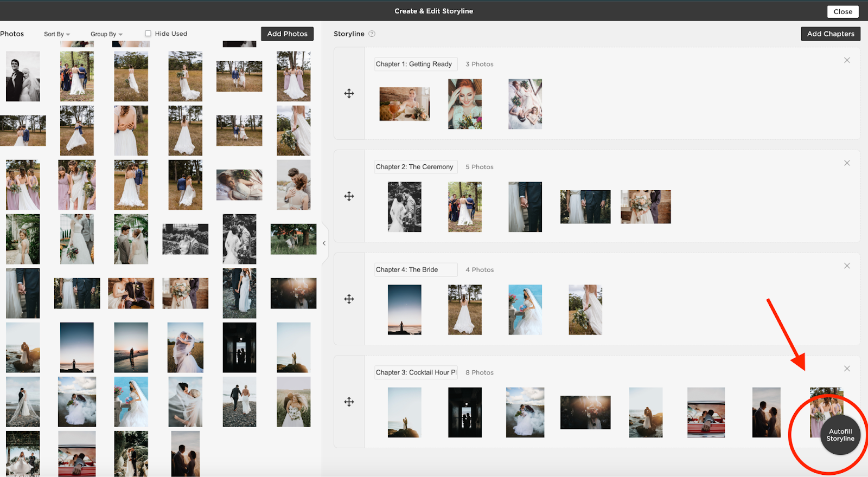Select the sun flare couple photo in Chapter 3
This screenshot has width=868, height=477.
[x=585, y=412]
